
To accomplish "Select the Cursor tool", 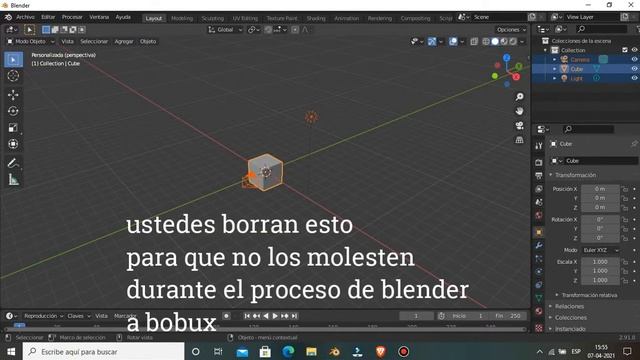I will pos(13,76).
